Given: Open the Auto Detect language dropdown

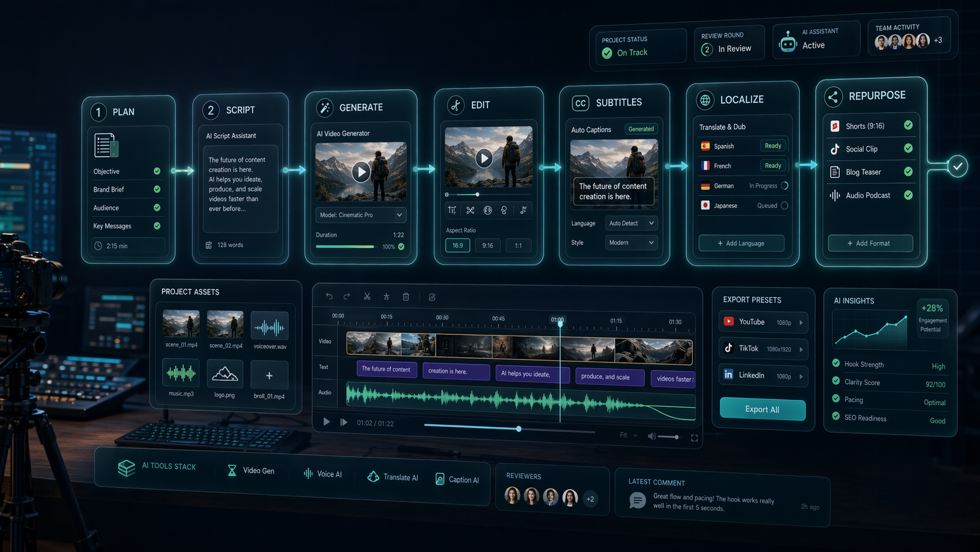Looking at the screenshot, I should point(631,223).
